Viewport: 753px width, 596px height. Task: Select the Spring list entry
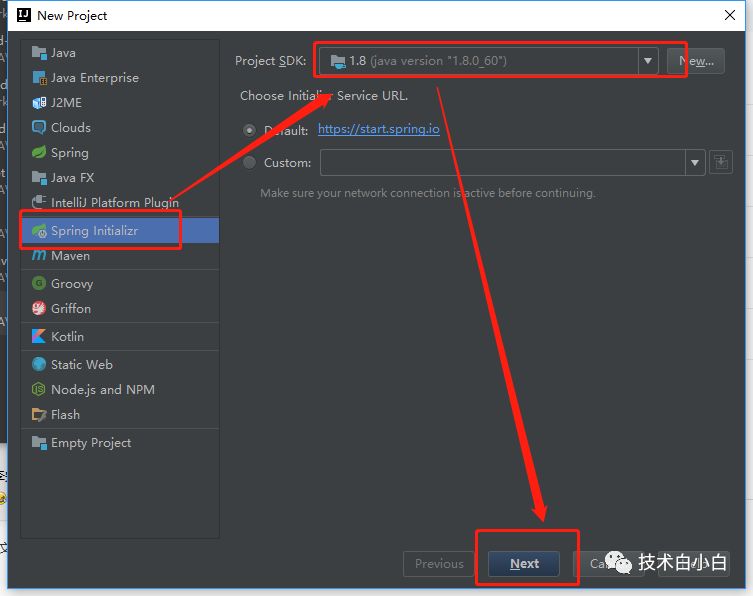point(120,152)
